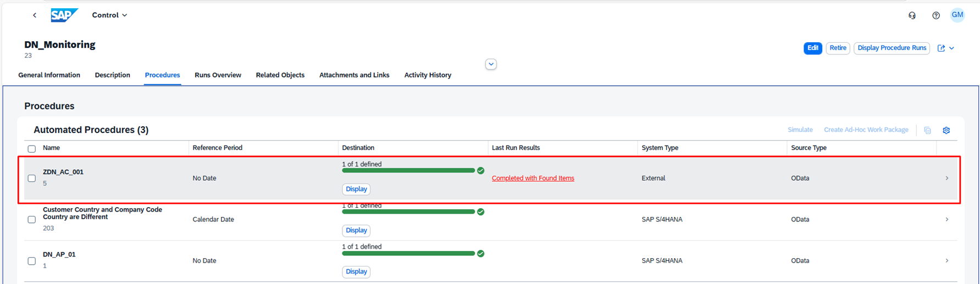Switch to the Runs Overview tab
Image resolution: width=980 pixels, height=284 pixels.
tap(218, 75)
